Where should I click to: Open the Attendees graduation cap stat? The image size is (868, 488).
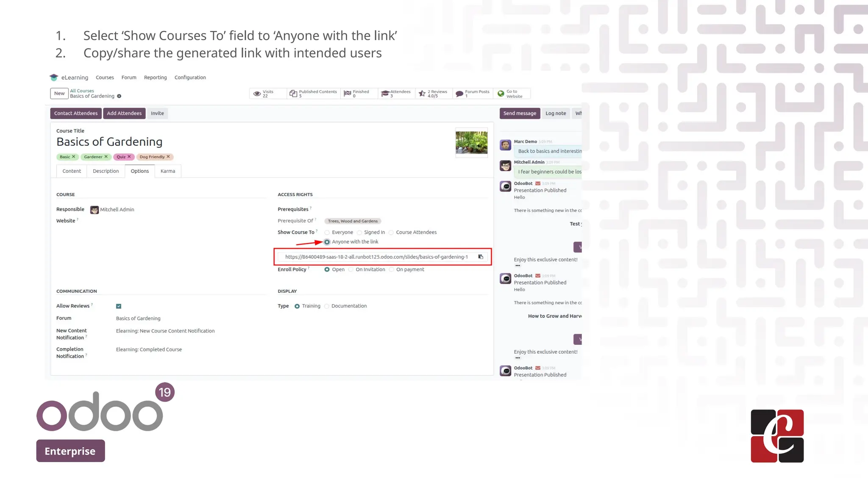click(x=396, y=94)
